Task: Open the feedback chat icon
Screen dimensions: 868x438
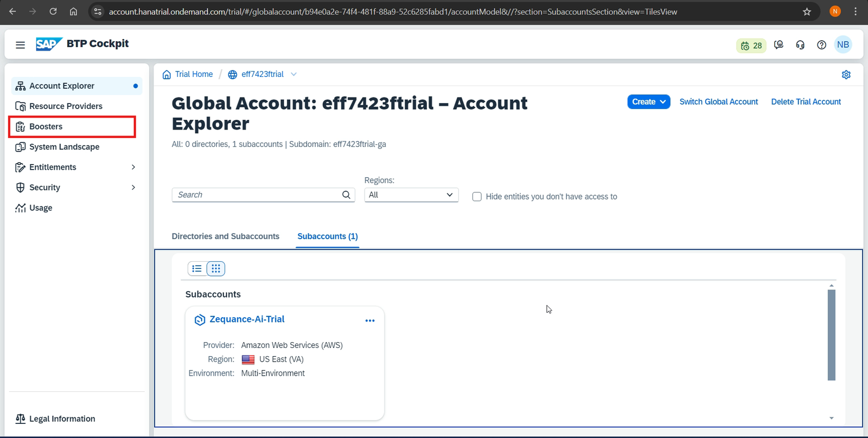Action: pyautogui.click(x=778, y=45)
